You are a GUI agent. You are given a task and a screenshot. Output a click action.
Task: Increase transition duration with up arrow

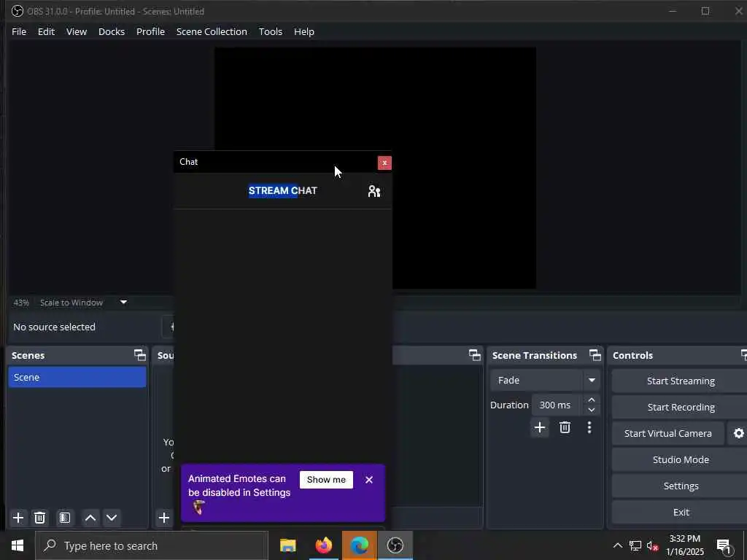pos(591,400)
